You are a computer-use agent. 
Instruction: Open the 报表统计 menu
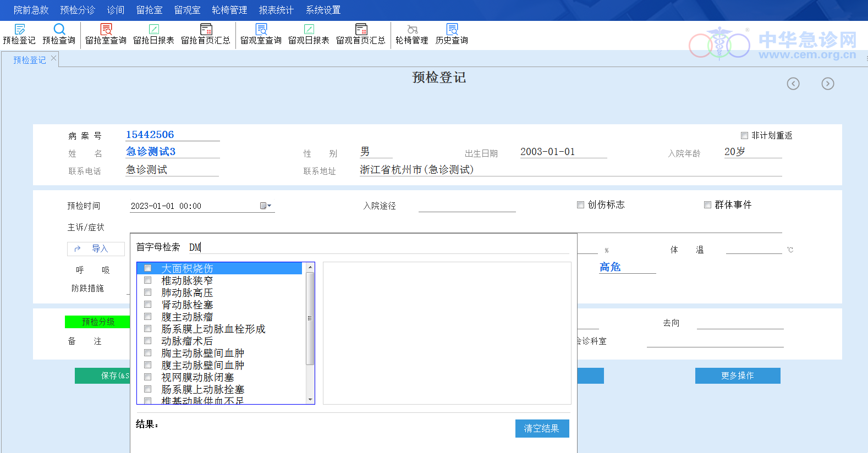276,10
